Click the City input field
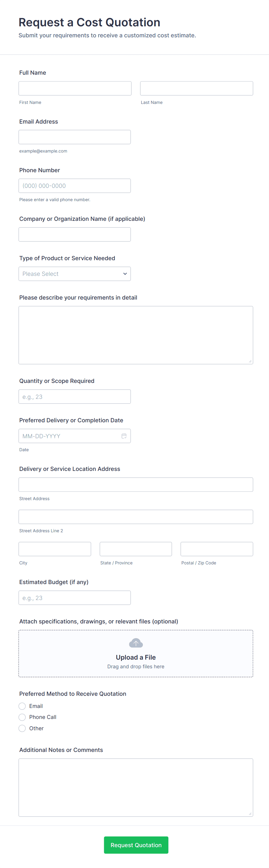This screenshot has height=868, width=269. [55, 549]
